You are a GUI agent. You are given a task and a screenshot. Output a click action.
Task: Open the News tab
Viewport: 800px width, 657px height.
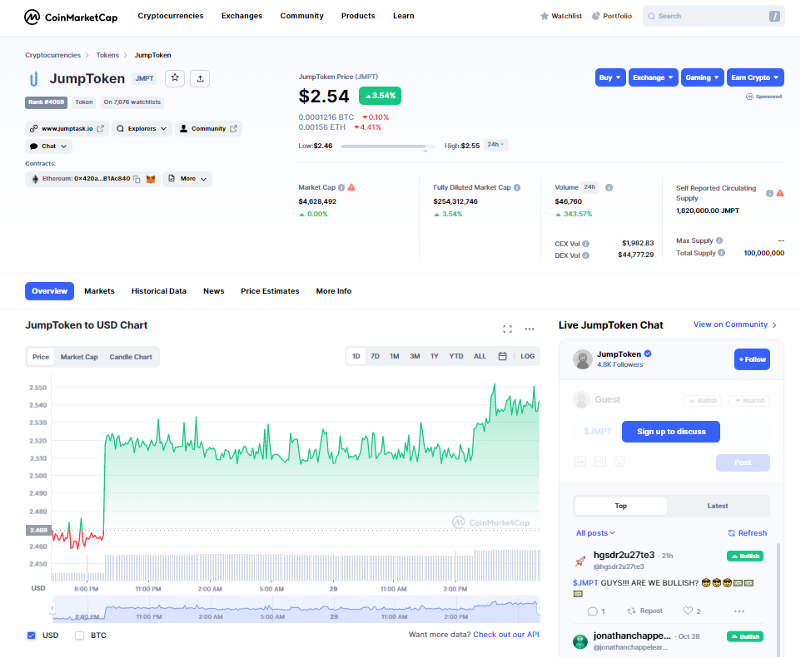pos(213,291)
